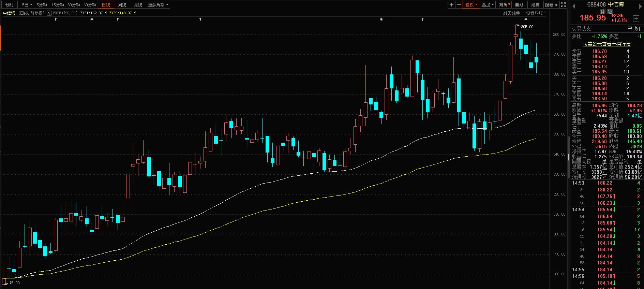This screenshot has height=289, width=644.
Task: Switch to 15分钟 period tab
Action: click(58, 5)
